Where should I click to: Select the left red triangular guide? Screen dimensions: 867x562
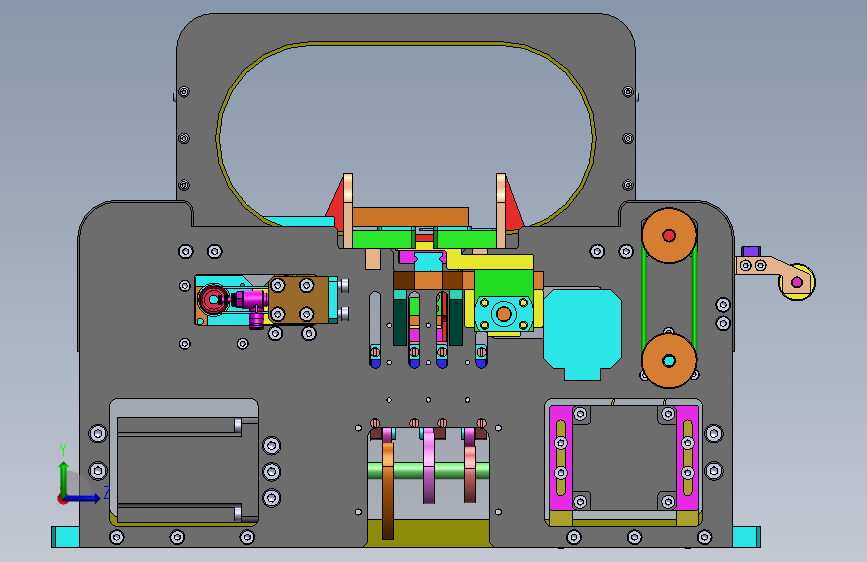(335, 204)
